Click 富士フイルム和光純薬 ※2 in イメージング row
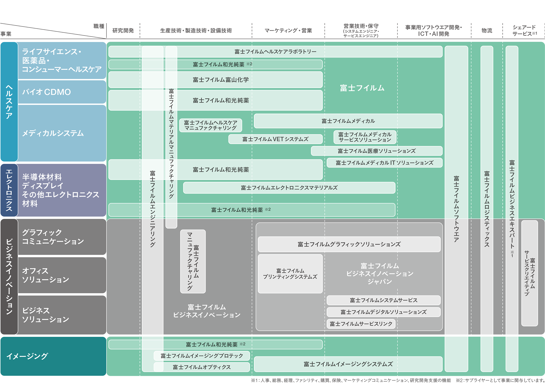Screen dimensions: 545x392 (216, 345)
